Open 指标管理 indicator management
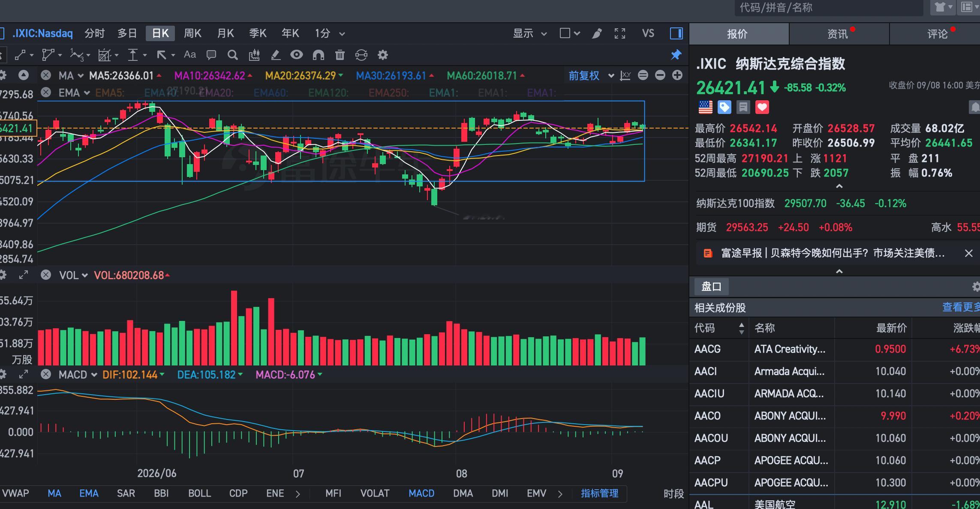Screen dimensions: 980x509 point(599,494)
